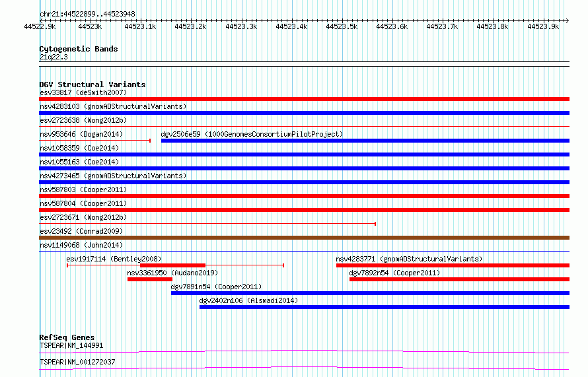This screenshot has height=377, width=588.
Task: Click the DGV Structural Variants track title
Action: point(92,85)
